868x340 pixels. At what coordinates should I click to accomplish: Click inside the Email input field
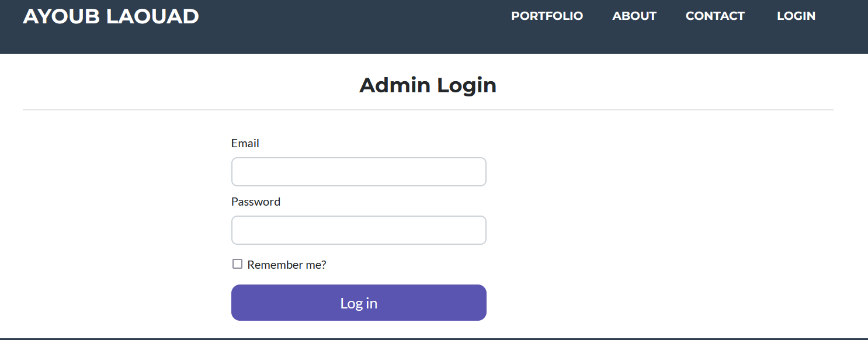(359, 171)
